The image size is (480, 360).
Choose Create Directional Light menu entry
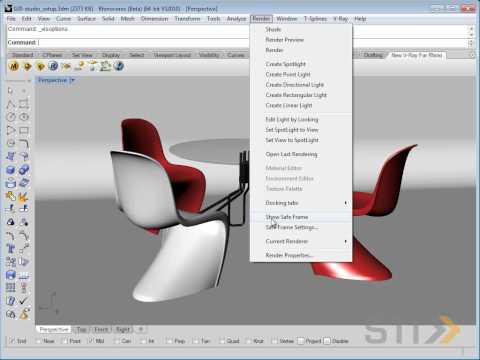[301, 85]
